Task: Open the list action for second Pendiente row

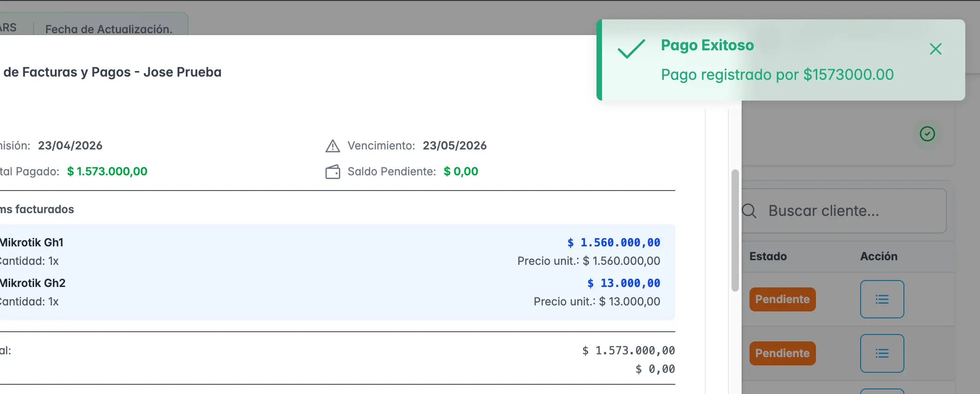Action: coord(882,353)
